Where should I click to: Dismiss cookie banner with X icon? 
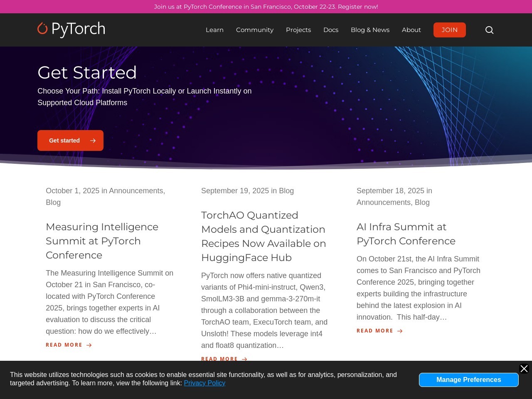tap(524, 369)
